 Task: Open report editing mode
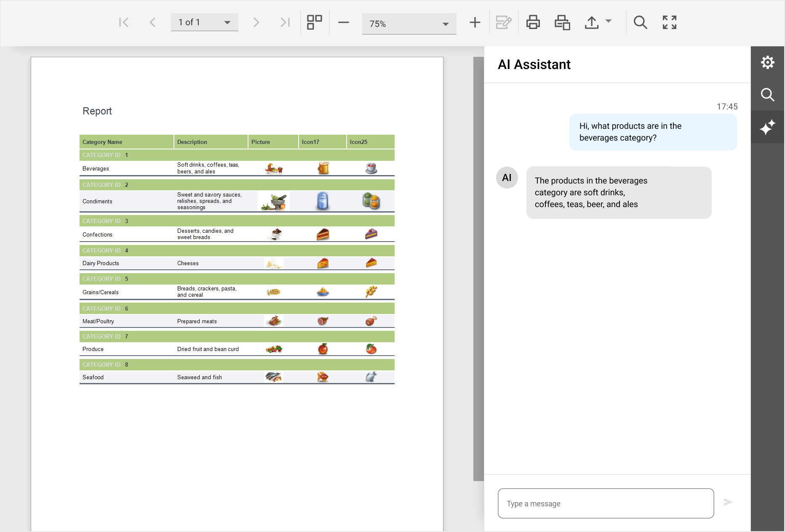504,22
